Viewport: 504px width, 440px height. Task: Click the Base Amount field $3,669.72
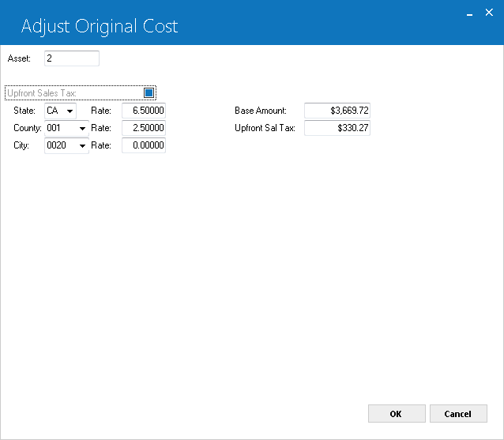tap(337, 111)
